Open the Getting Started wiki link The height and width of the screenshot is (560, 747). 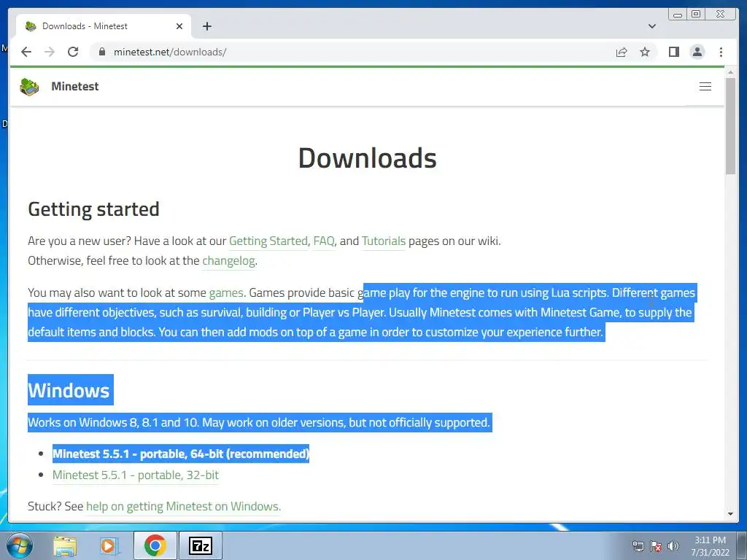point(268,241)
